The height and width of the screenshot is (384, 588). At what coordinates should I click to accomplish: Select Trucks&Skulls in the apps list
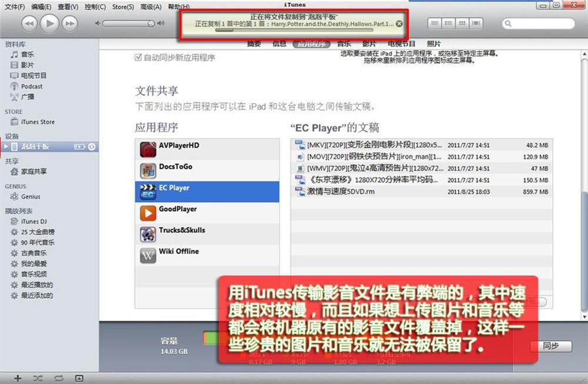click(x=207, y=234)
